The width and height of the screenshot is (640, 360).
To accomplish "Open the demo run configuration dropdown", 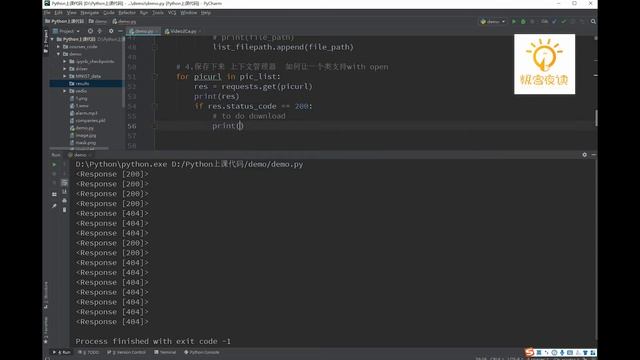I will (493, 21).
